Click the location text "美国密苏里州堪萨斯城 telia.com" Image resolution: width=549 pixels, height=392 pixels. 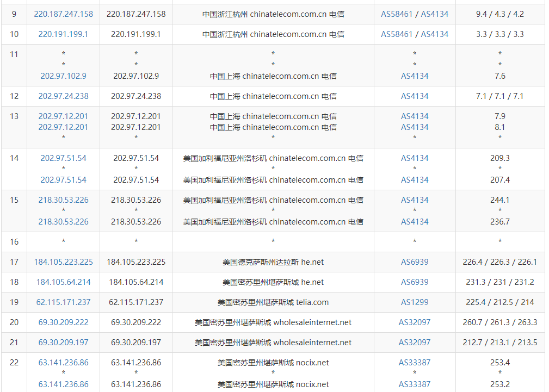point(273,302)
